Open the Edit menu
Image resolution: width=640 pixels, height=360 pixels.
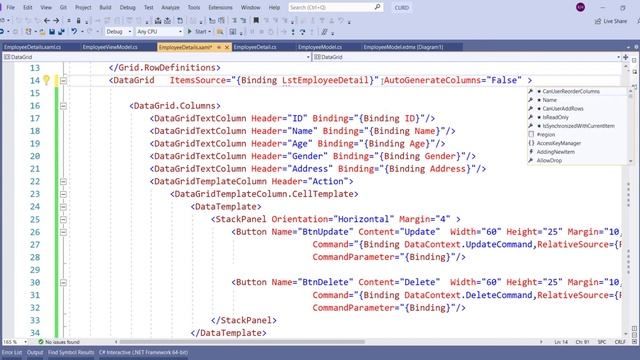point(27,7)
